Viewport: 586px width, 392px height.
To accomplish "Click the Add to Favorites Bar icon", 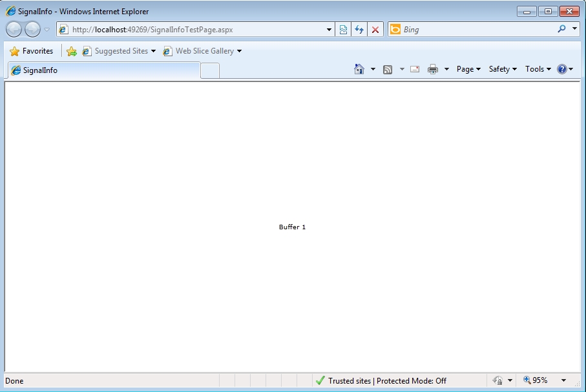I will coord(72,51).
